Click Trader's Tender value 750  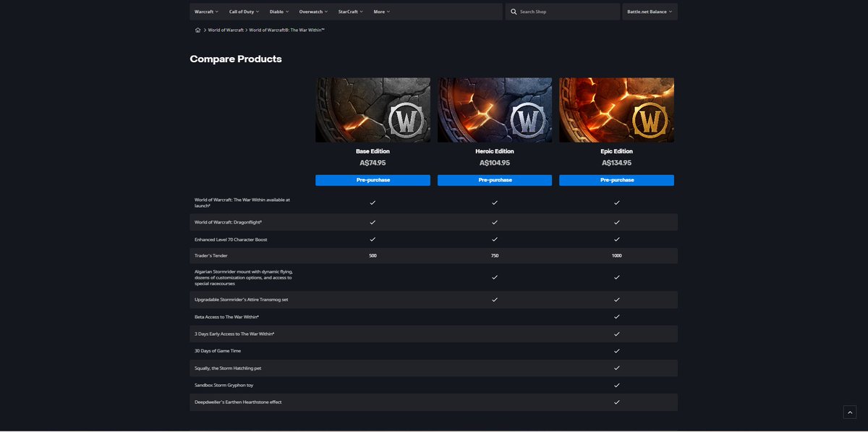[x=495, y=255]
